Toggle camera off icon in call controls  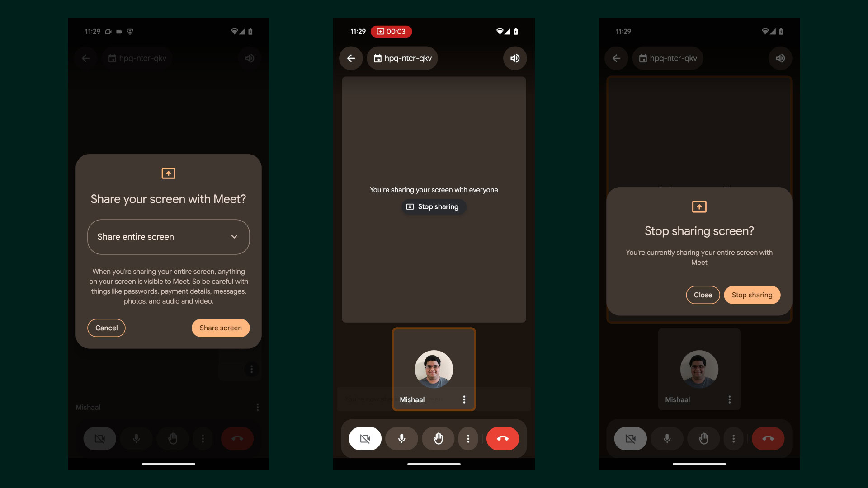tap(364, 439)
